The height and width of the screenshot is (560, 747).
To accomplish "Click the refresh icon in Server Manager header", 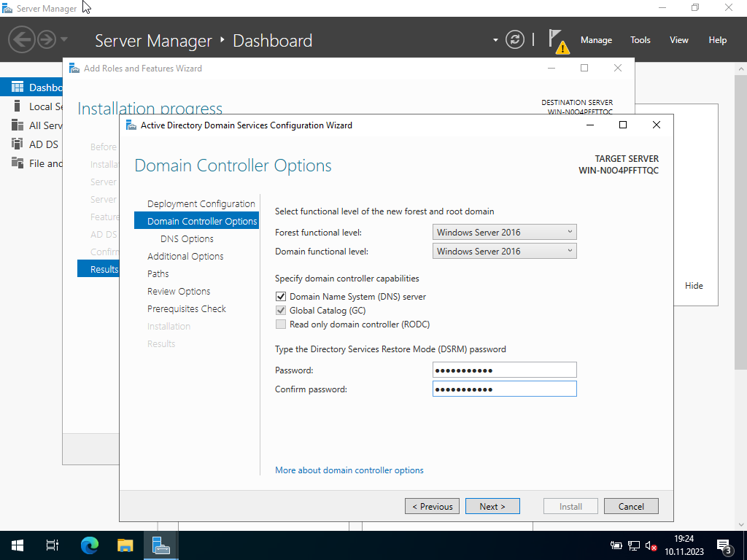I will (515, 39).
